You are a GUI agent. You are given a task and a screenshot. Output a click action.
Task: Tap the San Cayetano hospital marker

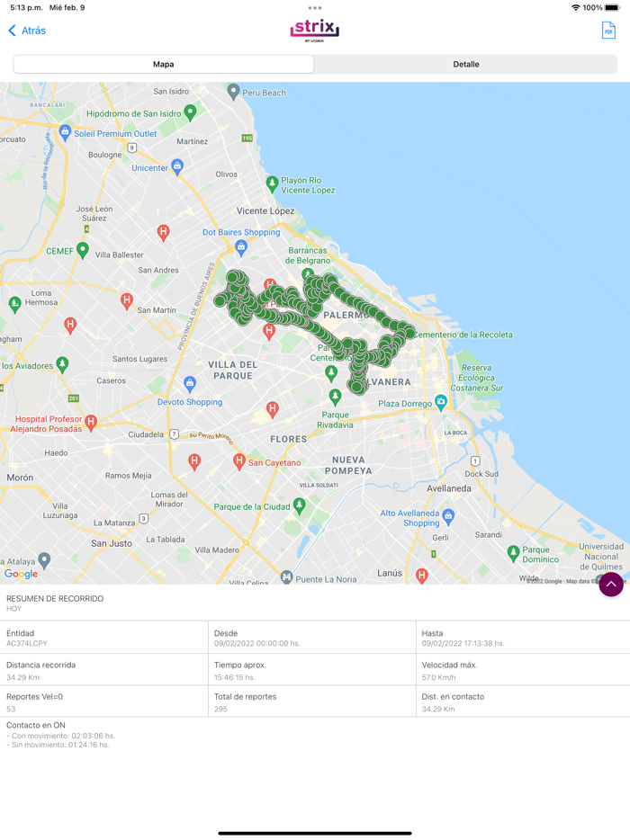click(239, 461)
